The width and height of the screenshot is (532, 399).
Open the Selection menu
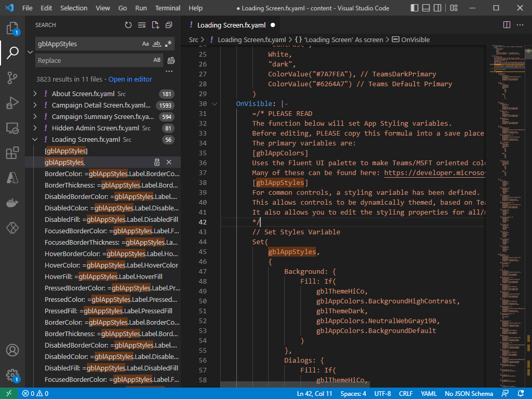point(74,8)
